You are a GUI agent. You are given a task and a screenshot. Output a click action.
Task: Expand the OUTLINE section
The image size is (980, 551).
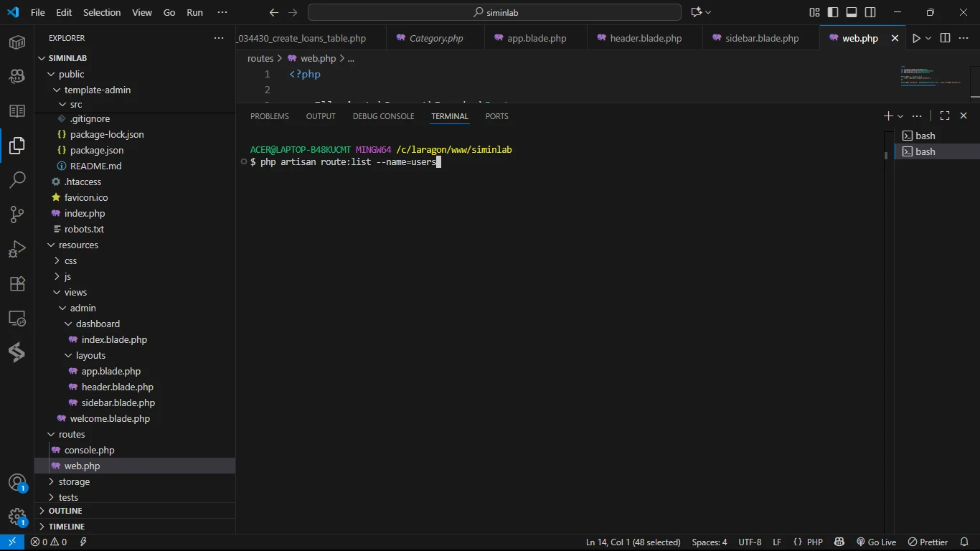65,511
